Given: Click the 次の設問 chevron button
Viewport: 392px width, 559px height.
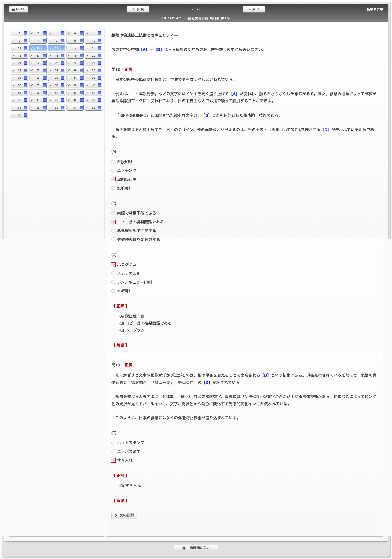Looking at the screenshot, I should (124, 515).
